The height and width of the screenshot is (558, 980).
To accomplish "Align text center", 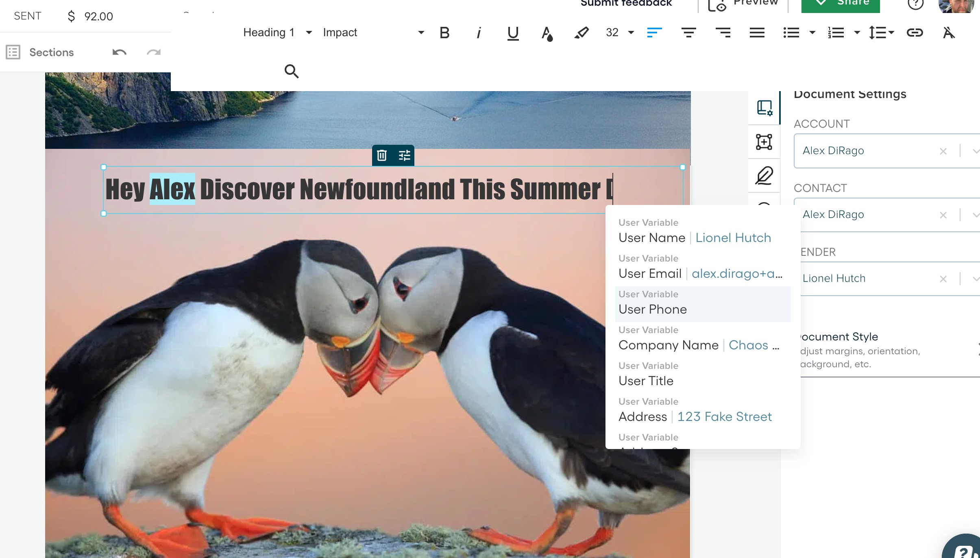I will coord(688,33).
